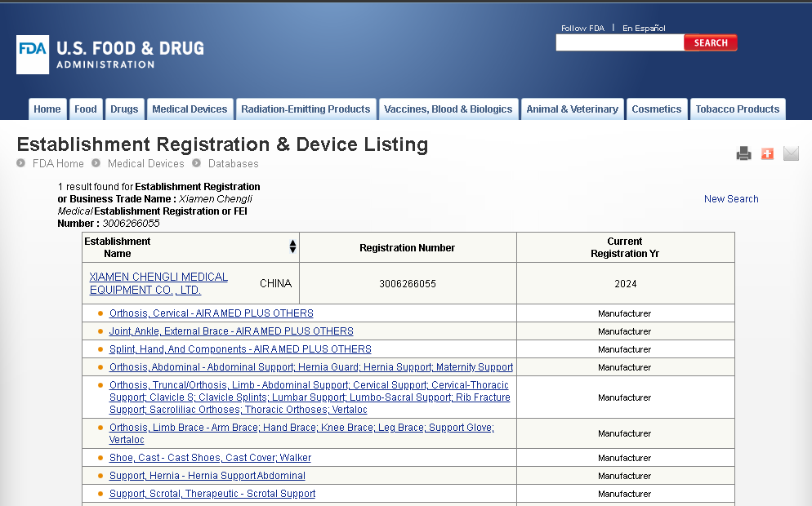Print this page using the printer icon
This screenshot has height=506, width=812.
click(x=743, y=153)
